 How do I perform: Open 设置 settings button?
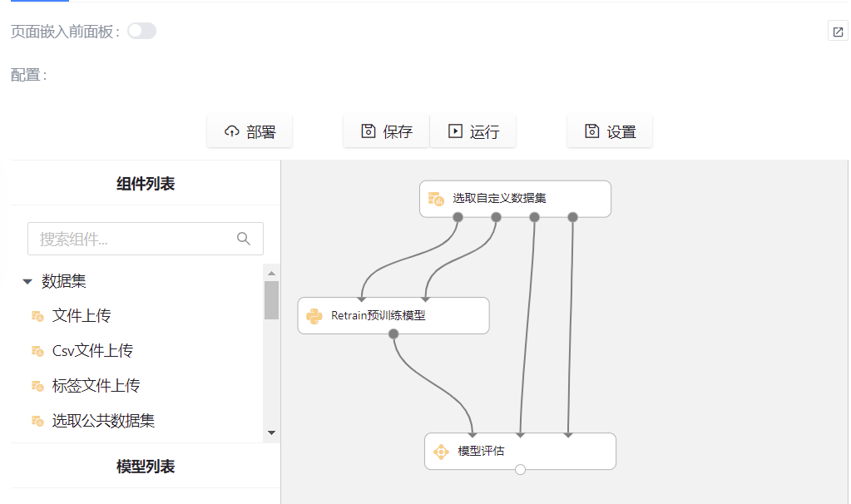(x=610, y=131)
